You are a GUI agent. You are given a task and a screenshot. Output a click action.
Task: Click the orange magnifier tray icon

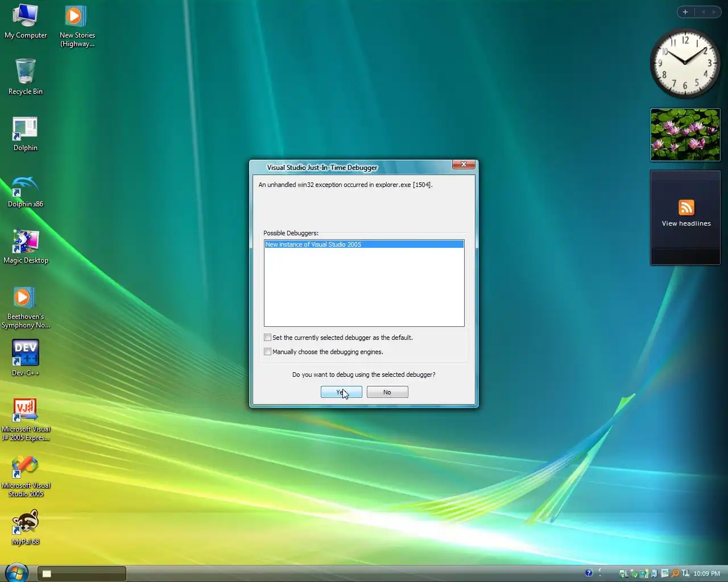675,573
